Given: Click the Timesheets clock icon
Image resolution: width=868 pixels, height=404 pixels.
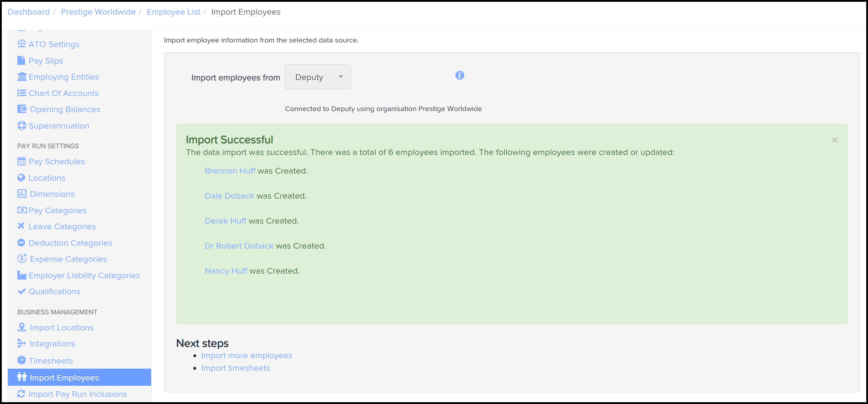Looking at the screenshot, I should click(x=21, y=360).
